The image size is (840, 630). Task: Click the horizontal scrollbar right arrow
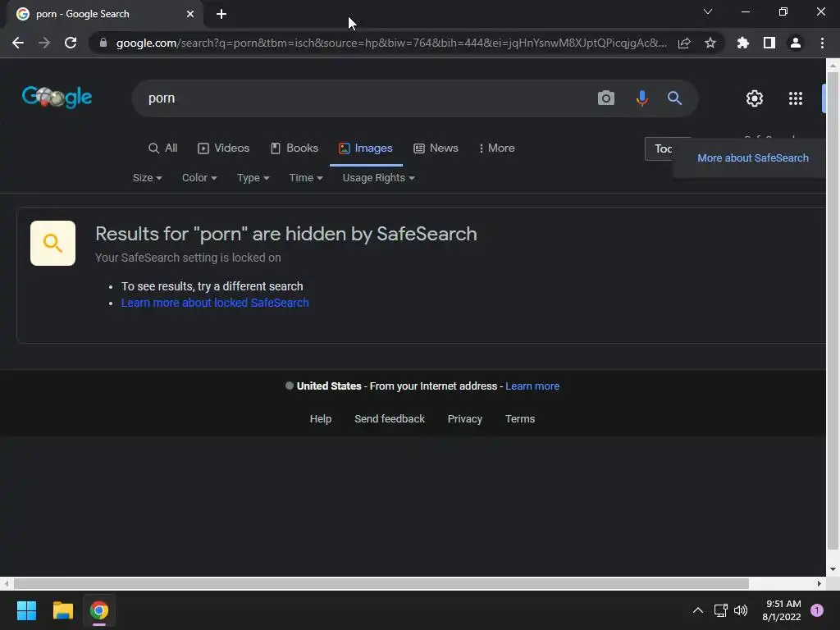pyautogui.click(x=819, y=584)
